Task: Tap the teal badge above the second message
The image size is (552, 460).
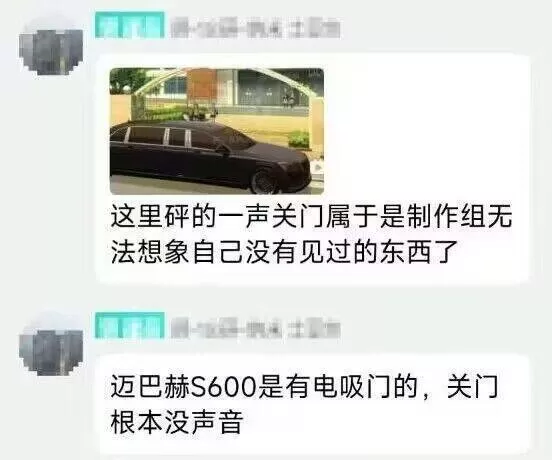Action: click(130, 325)
